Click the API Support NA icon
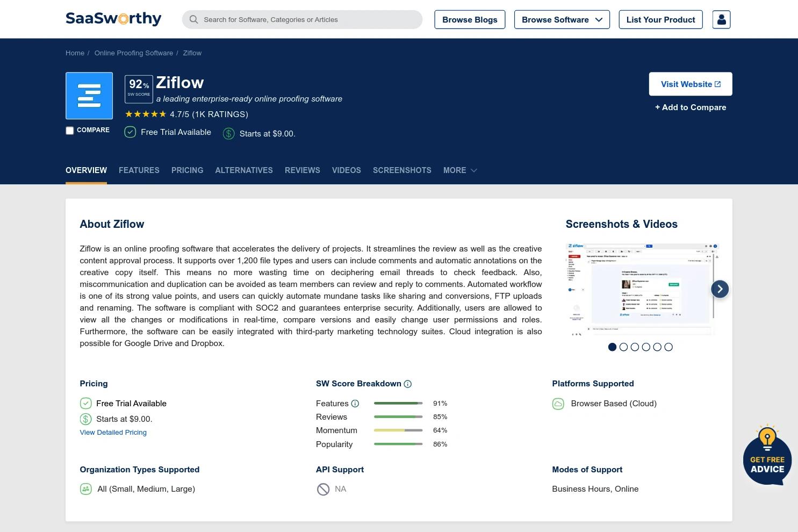The width and height of the screenshot is (798, 532). [x=323, y=489]
